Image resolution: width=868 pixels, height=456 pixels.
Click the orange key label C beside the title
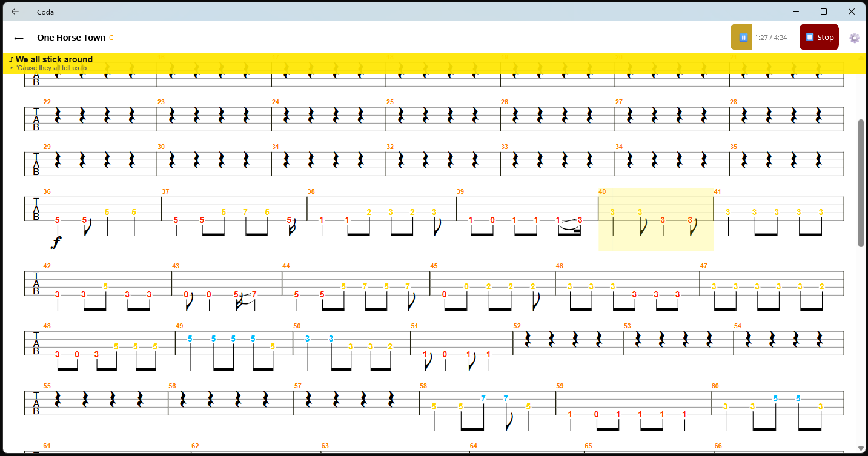pos(111,38)
